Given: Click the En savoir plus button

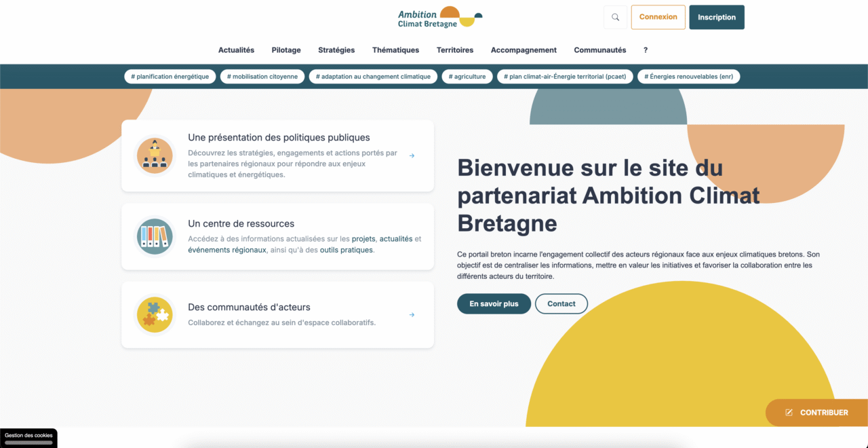Looking at the screenshot, I should point(494,304).
